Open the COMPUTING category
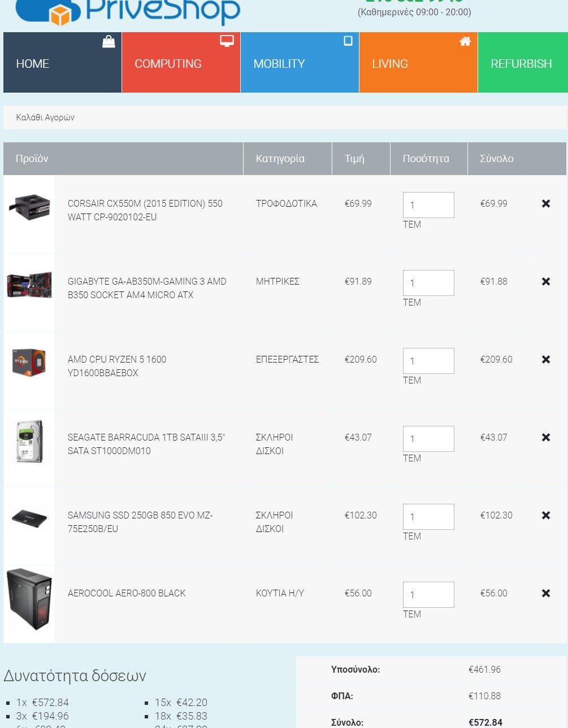568x728 pixels. pyautogui.click(x=181, y=62)
